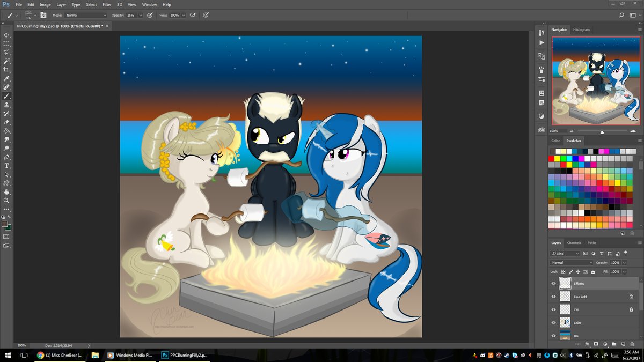Open the brush settings panel icon
Image resolution: width=644 pixels, height=362 pixels.
43,15
